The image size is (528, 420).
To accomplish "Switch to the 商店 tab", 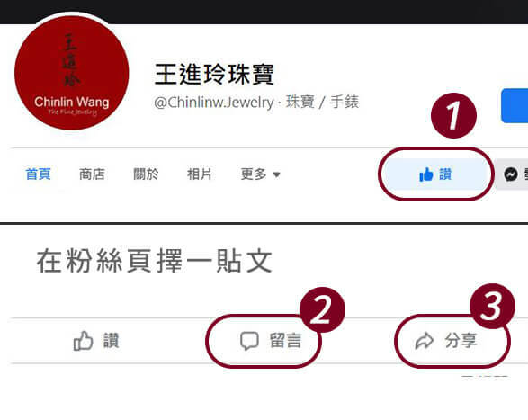I will point(92,174).
